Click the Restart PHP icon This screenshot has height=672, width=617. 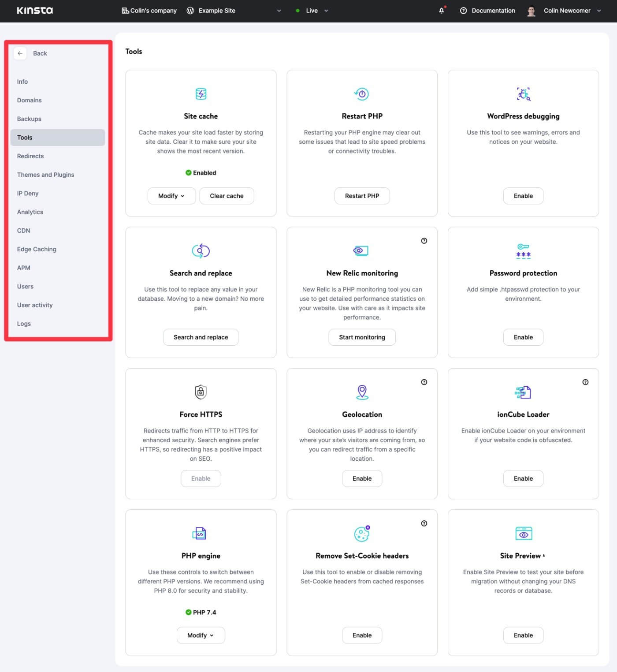[x=362, y=94]
